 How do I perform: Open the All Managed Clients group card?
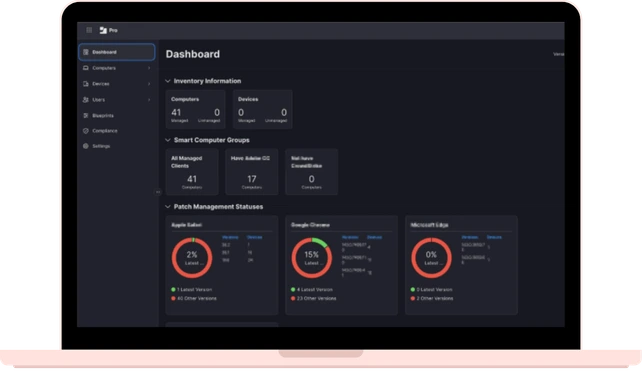192,172
